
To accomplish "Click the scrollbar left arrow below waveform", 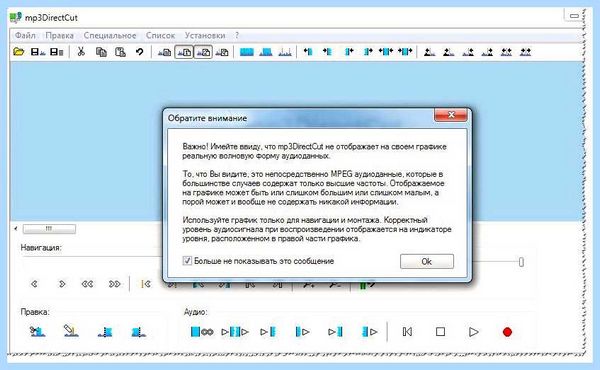I will pos(16,229).
